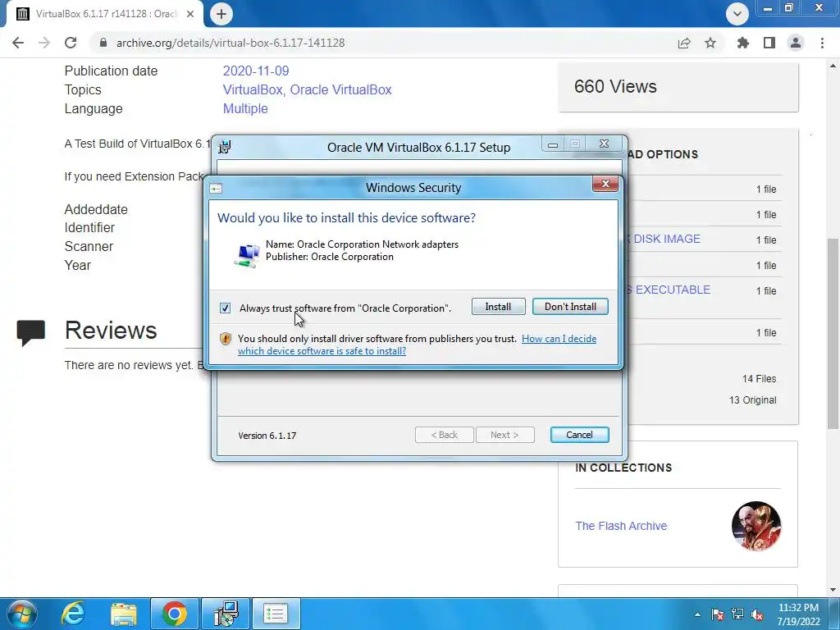Viewport: 840px width, 630px height.
Task: Click the taskbar clock showing 11:32 PM
Action: point(798,614)
